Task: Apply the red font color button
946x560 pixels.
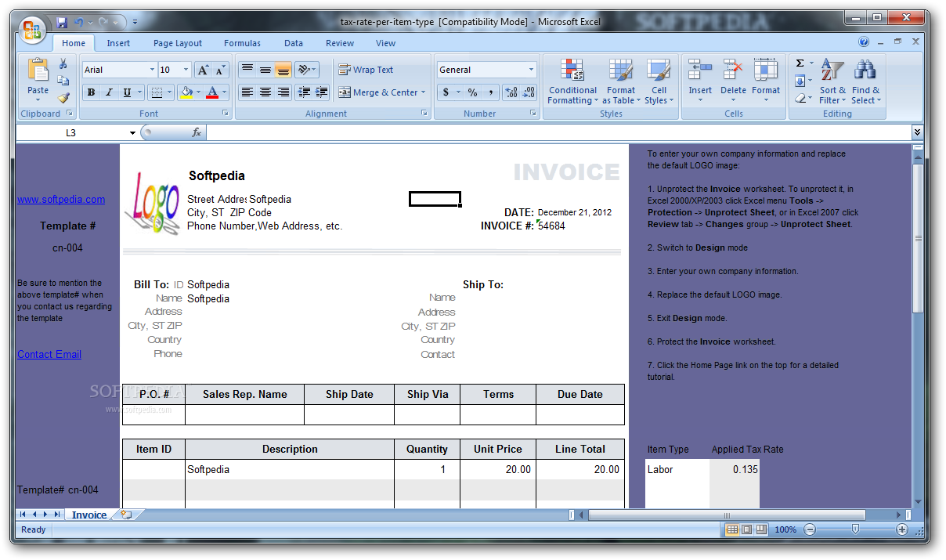Action: point(212,92)
